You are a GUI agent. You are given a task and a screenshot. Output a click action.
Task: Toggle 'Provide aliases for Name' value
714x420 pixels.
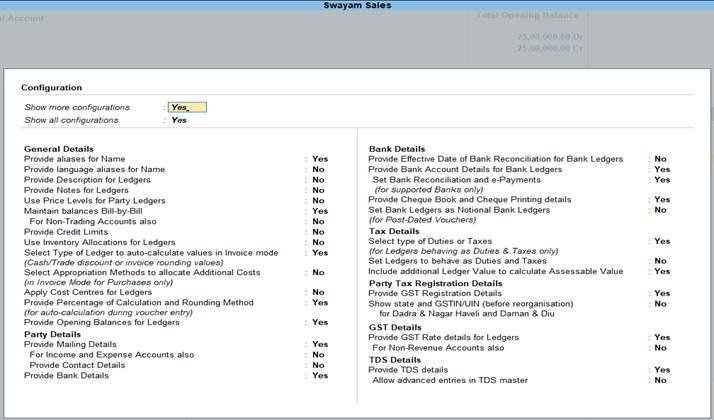pos(319,159)
